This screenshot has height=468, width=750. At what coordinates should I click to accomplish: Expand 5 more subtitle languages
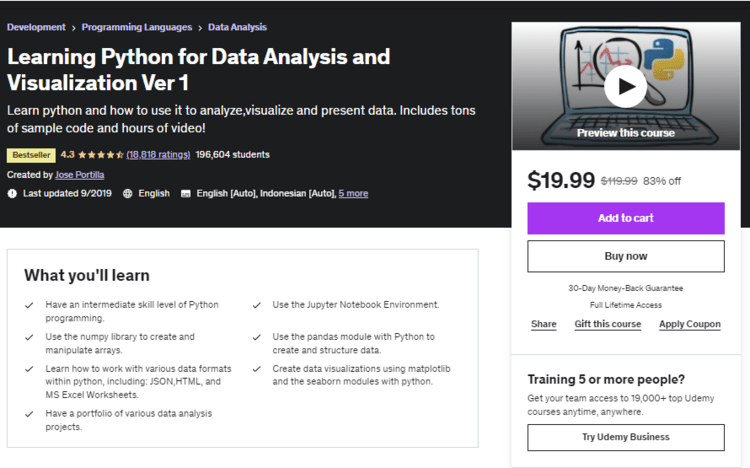(x=353, y=193)
